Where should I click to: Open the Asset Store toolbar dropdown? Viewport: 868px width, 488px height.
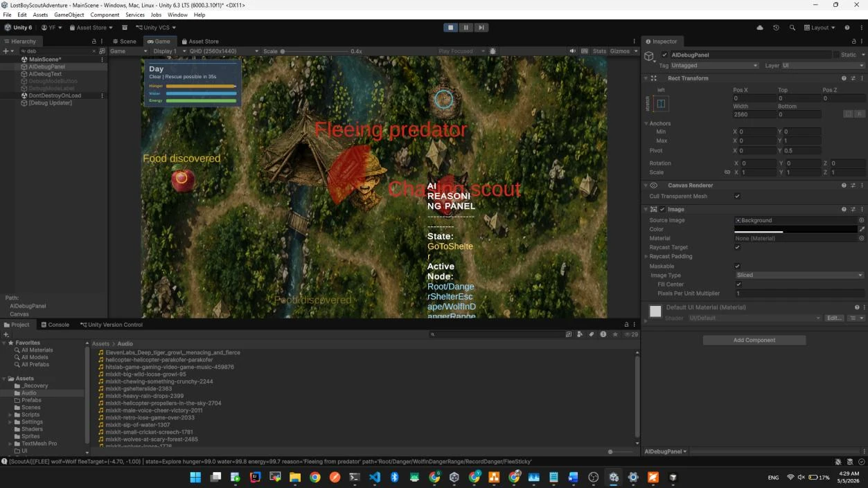point(91,28)
